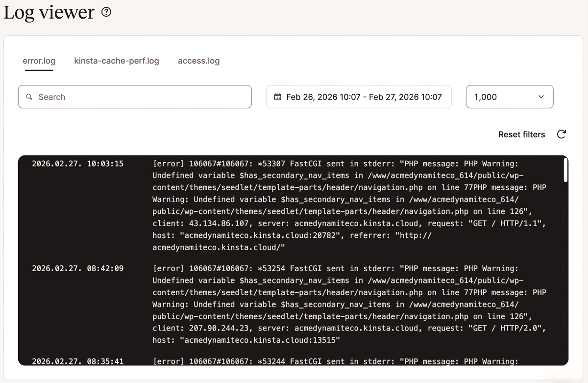Click the chevron arrow beside 1,000

(541, 97)
